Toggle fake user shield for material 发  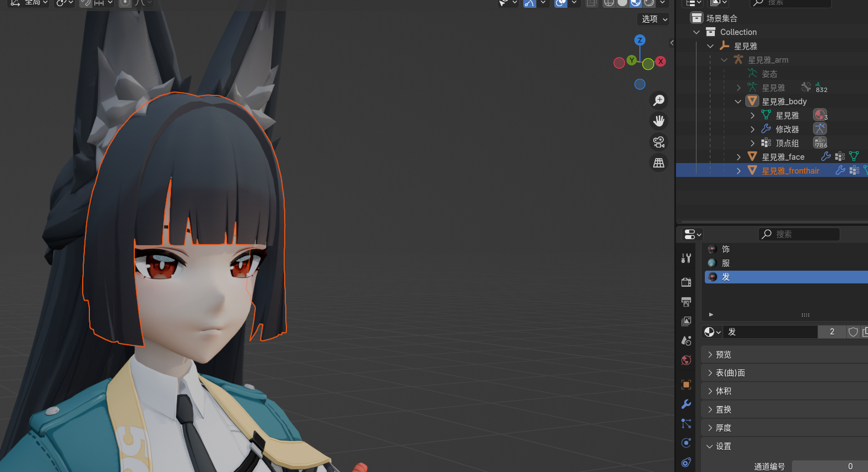pyautogui.click(x=853, y=332)
